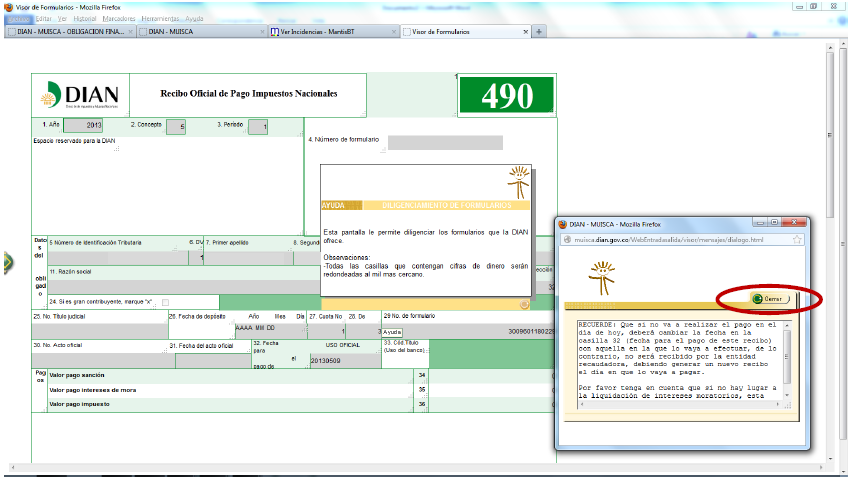
Task: Click the Fecha del acto oficial field
Action: point(212,360)
